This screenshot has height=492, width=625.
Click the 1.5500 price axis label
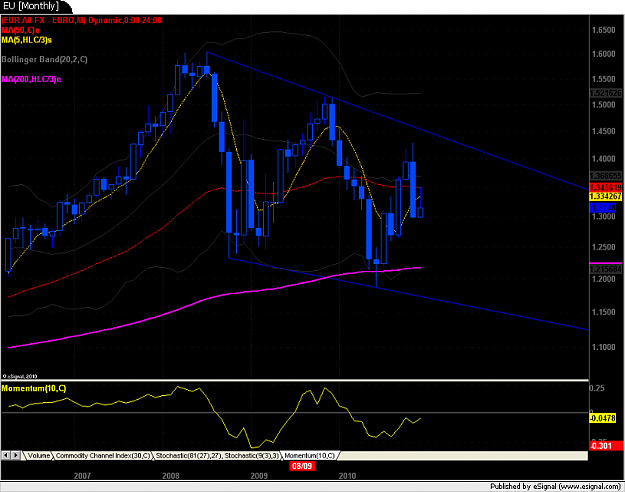pos(603,79)
